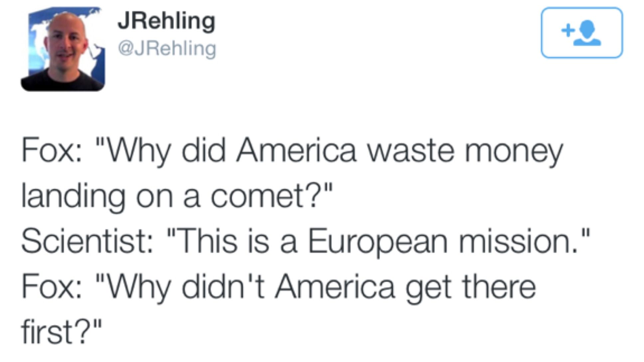644x362 pixels.
Task: Click the person silhouette in the follow button
Action: pyautogui.click(x=588, y=33)
